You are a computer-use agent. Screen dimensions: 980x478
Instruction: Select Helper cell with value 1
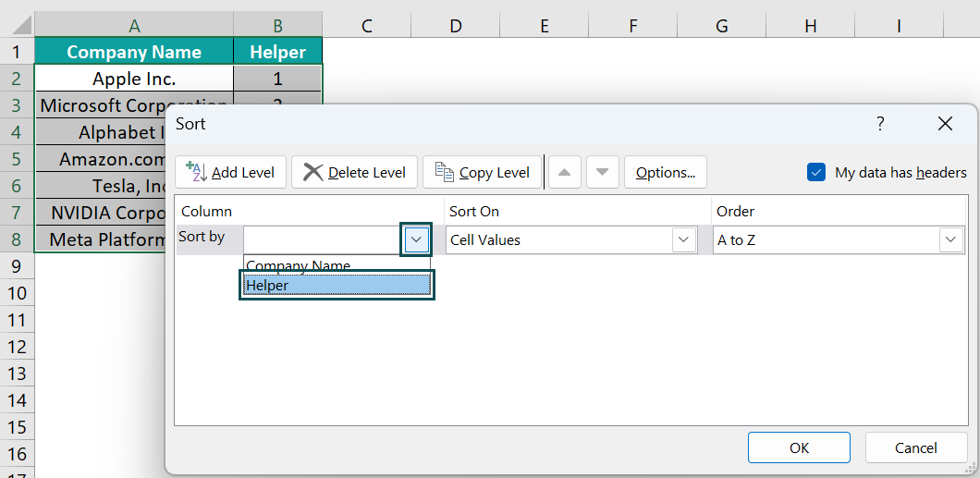coord(278,78)
